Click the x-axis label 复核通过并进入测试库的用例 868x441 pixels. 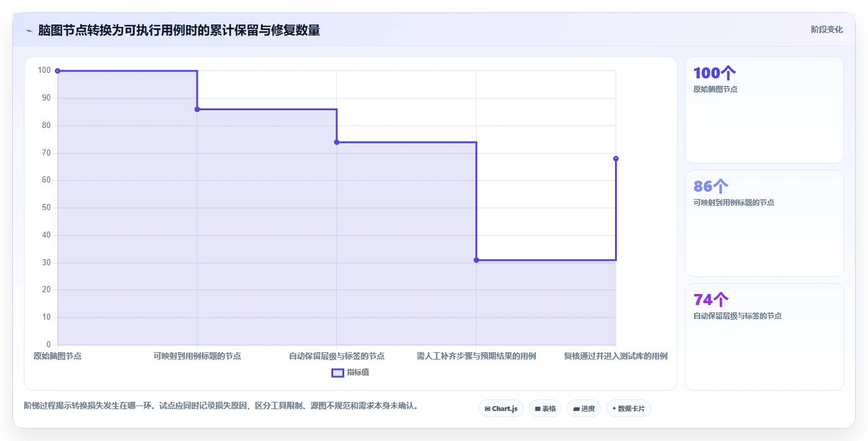click(x=616, y=356)
